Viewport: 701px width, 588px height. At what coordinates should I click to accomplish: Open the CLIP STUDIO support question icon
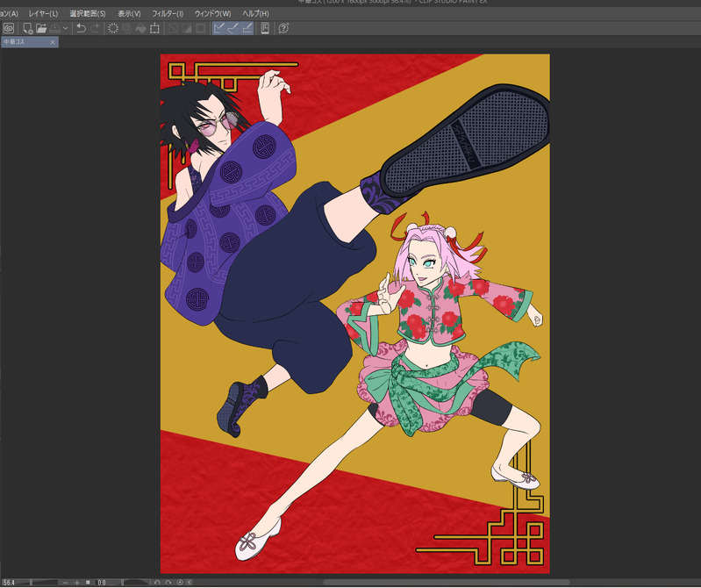coord(283,28)
